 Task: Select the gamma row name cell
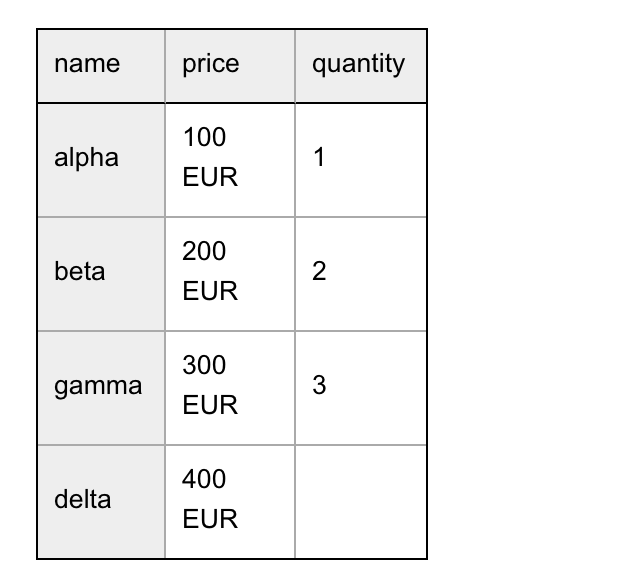[101, 388]
